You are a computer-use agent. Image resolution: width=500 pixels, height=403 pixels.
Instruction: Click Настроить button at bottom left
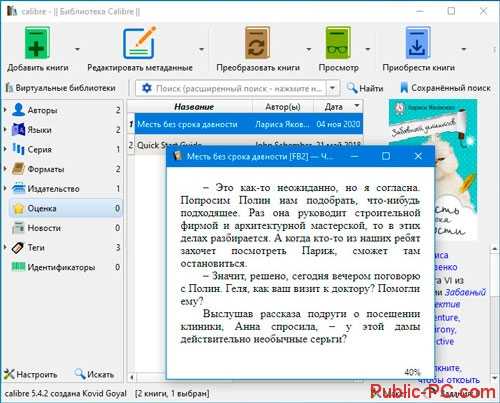(x=31, y=374)
